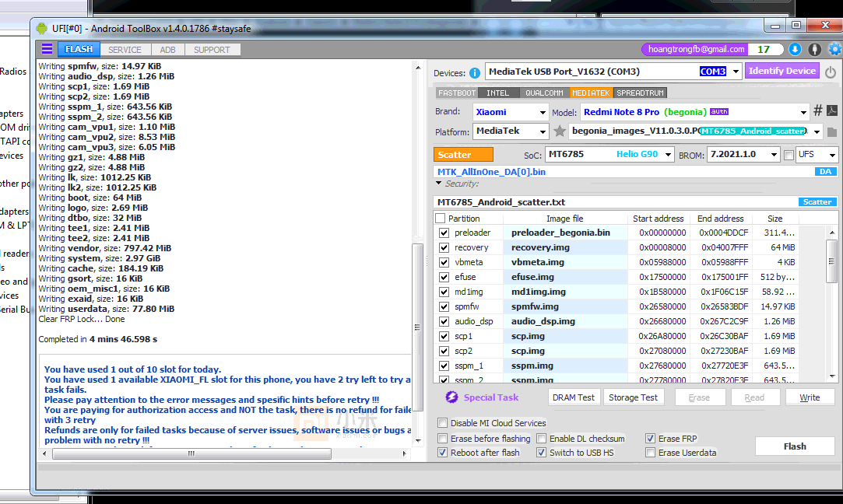Select the MEDIATEK chipset tab

pos(591,93)
